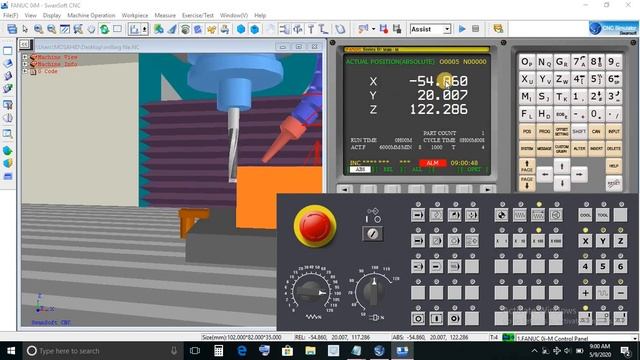Screen dimensions: 640x360
Task: Open the Display menu
Action: (52, 15)
